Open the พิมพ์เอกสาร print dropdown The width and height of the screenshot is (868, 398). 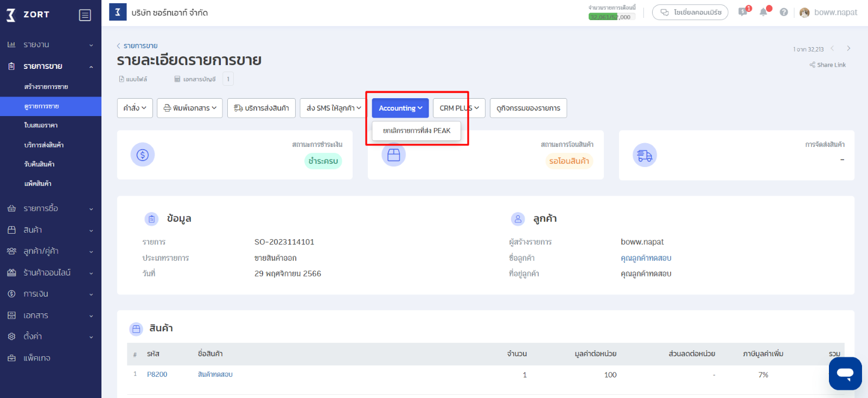[x=190, y=108]
